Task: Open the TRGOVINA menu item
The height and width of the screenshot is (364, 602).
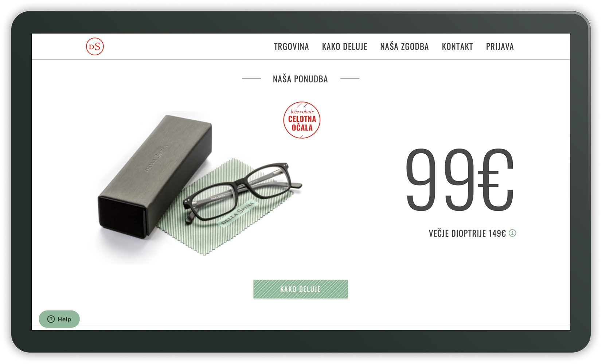Action: pos(291,47)
